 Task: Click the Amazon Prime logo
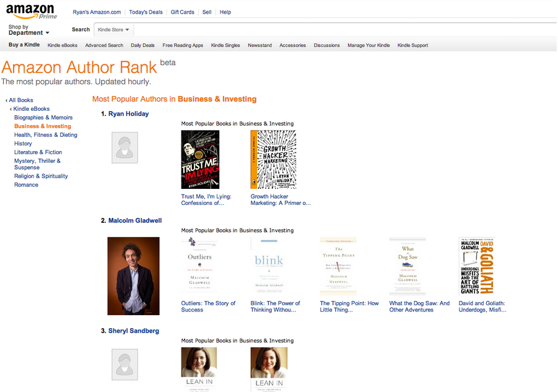pos(32,11)
